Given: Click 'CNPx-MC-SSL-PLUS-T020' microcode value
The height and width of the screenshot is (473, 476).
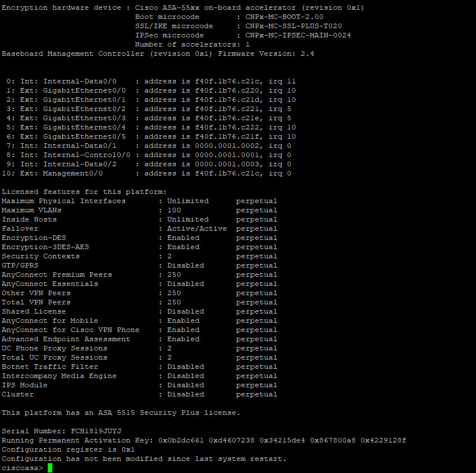Looking at the screenshot, I should 294,26.
